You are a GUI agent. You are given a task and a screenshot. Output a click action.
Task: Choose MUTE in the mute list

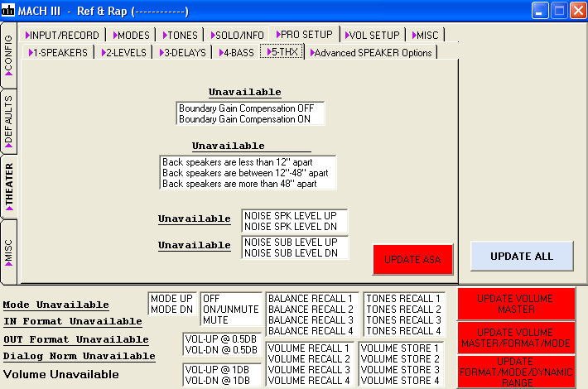click(216, 319)
